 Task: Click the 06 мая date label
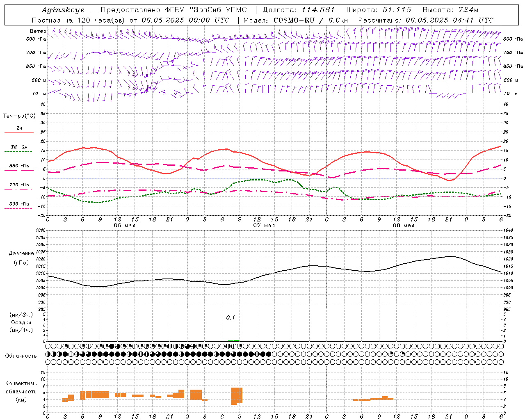point(124,226)
